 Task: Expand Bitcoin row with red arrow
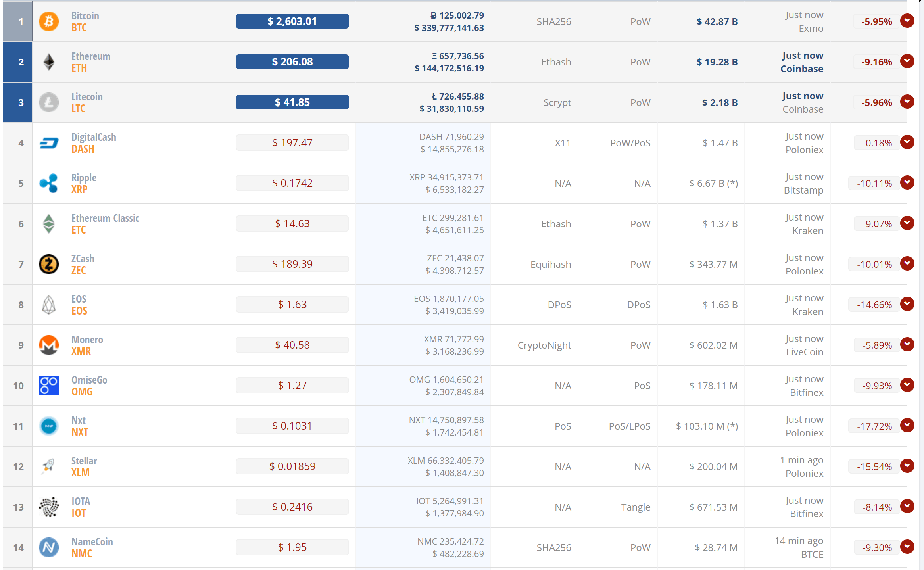click(x=907, y=21)
